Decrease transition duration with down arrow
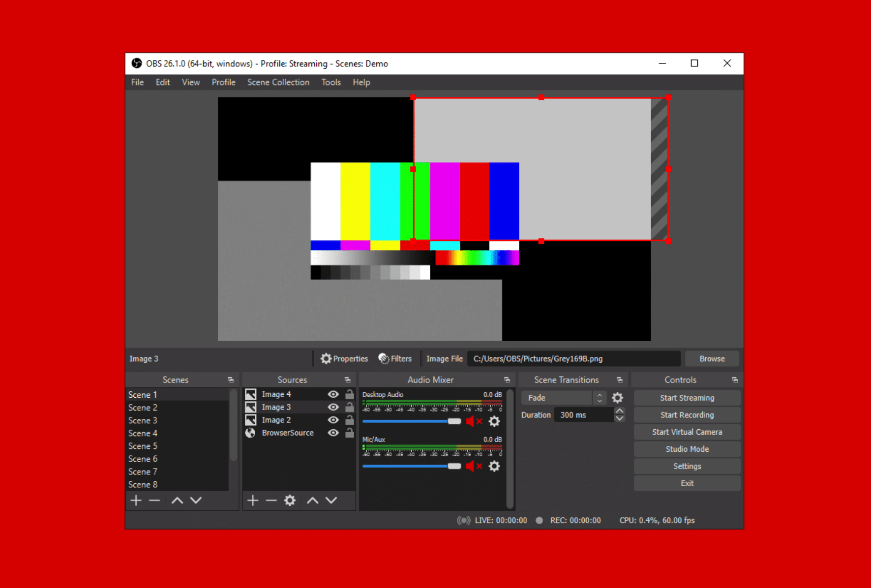The height and width of the screenshot is (588, 871). [x=620, y=418]
